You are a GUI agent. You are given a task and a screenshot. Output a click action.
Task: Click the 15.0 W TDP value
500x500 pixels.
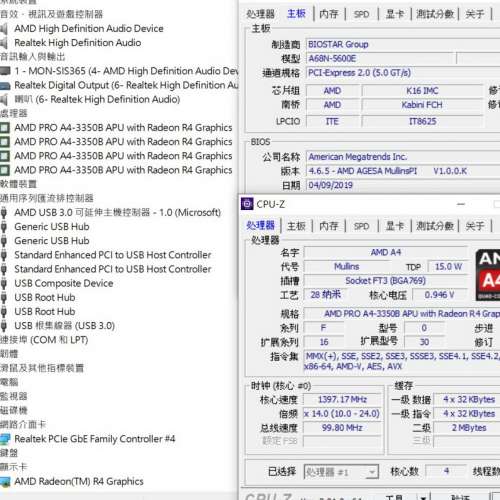pyautogui.click(x=448, y=267)
